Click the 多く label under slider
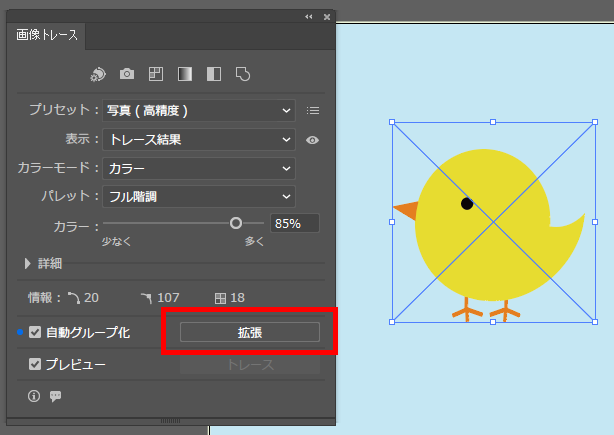This screenshot has height=435, width=614. pyautogui.click(x=255, y=242)
